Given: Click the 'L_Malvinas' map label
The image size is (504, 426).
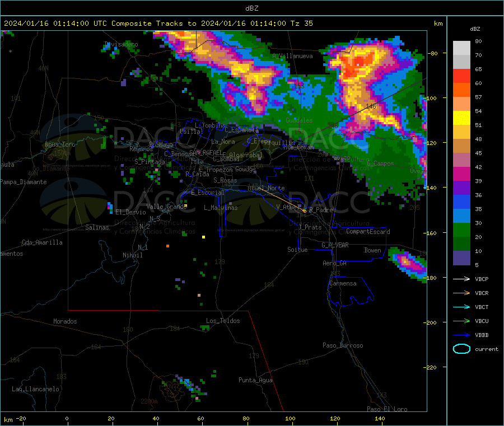Looking at the screenshot, I should click(221, 208).
